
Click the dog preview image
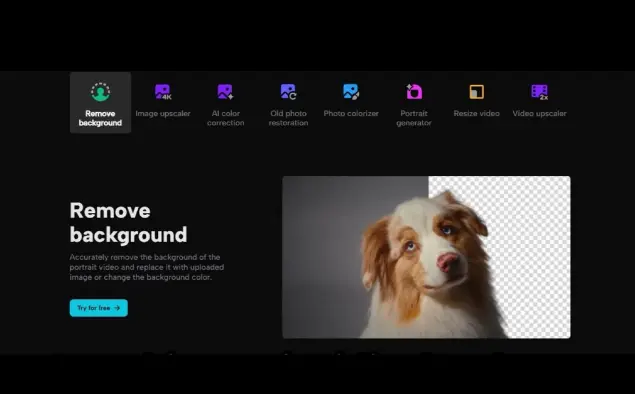click(x=426, y=257)
